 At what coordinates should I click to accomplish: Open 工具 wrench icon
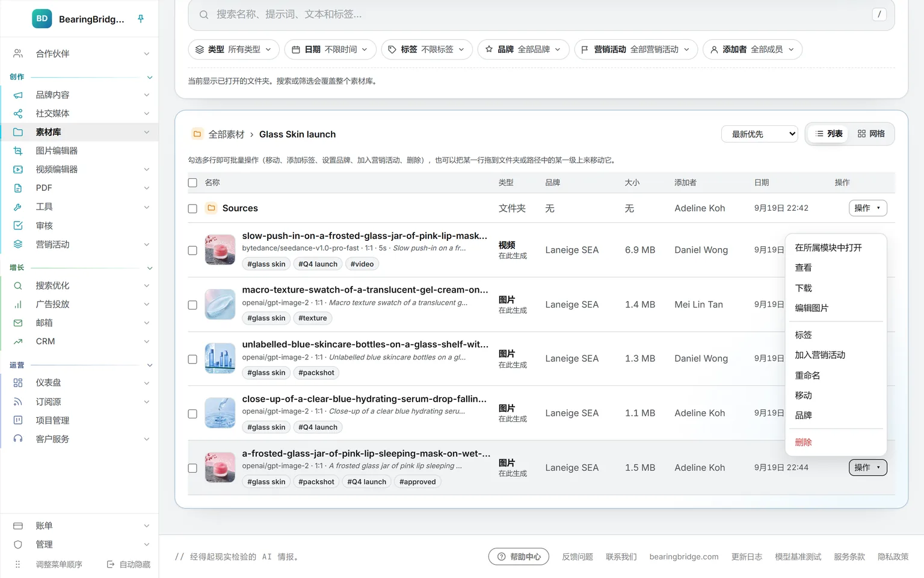(18, 207)
